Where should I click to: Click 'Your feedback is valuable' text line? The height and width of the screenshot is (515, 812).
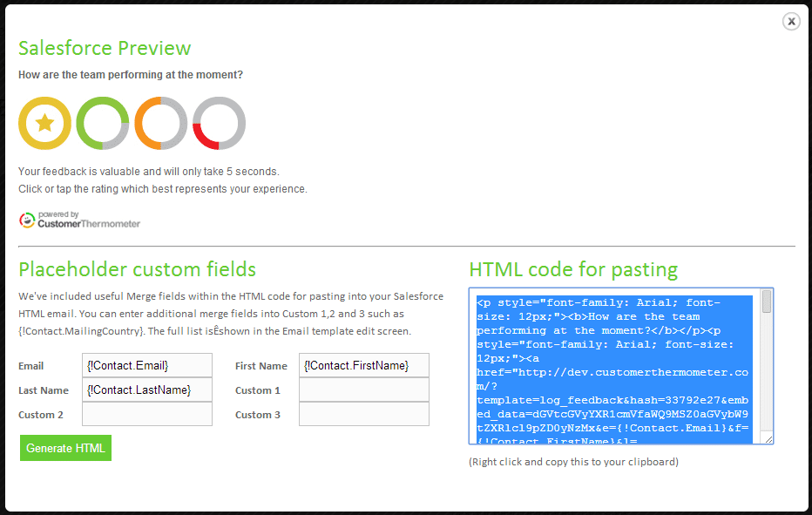tap(149, 172)
